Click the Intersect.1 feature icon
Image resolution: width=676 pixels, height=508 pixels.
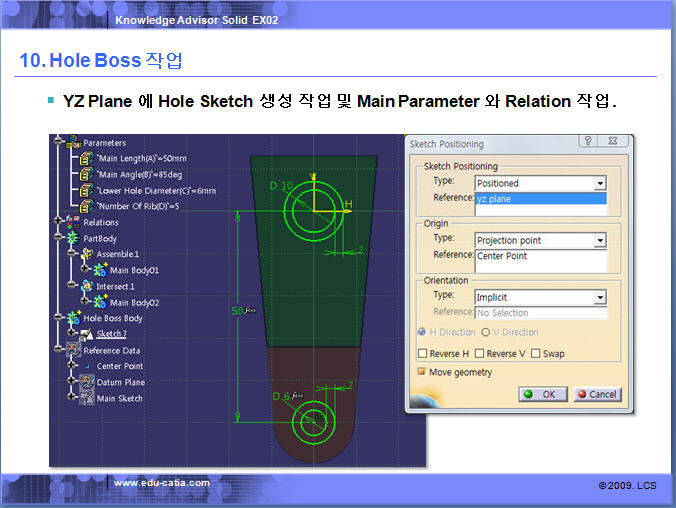pyautogui.click(x=86, y=286)
